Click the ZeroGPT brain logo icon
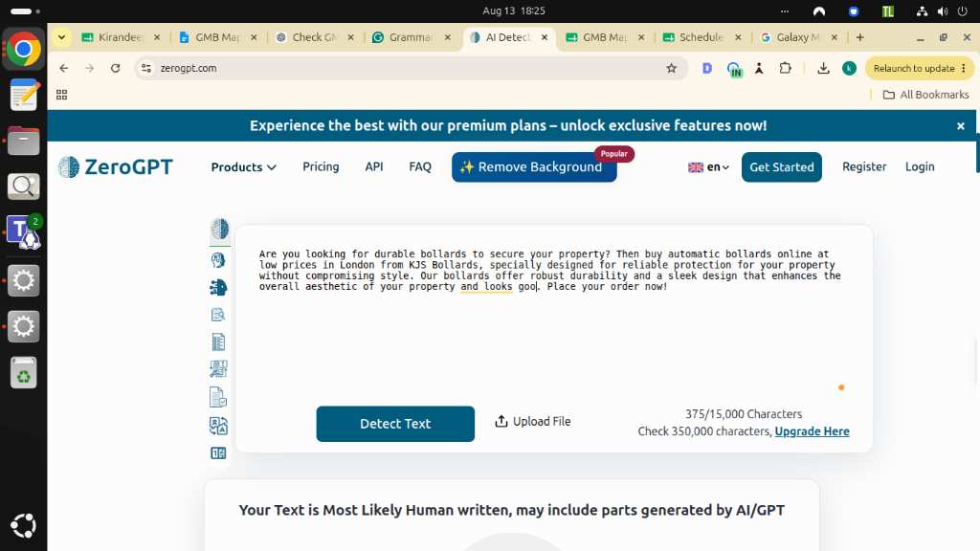The height and width of the screenshot is (551, 980). 69,166
